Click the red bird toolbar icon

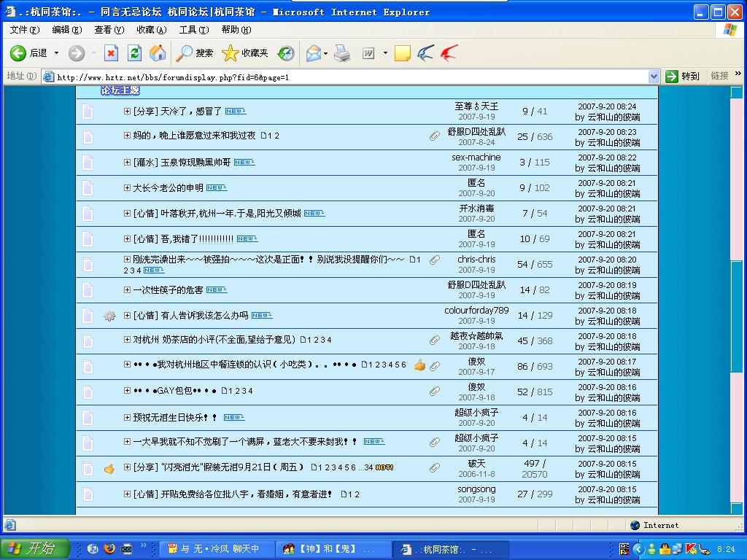click(x=449, y=53)
